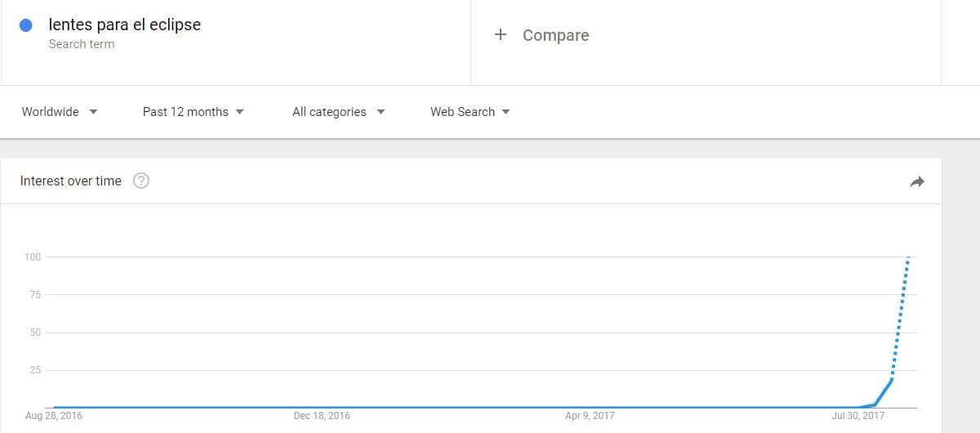
Task: Click the Interest over time heading
Action: pyautogui.click(x=70, y=181)
